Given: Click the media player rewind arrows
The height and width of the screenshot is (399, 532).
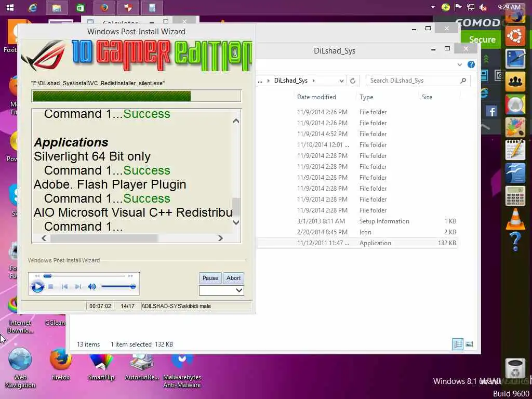Looking at the screenshot, I should [x=37, y=276].
